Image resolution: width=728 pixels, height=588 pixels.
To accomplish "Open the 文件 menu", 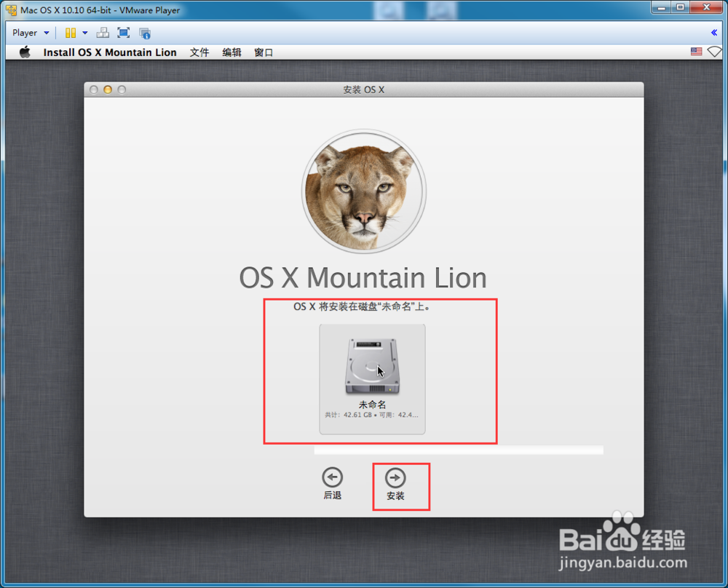I will click(199, 52).
